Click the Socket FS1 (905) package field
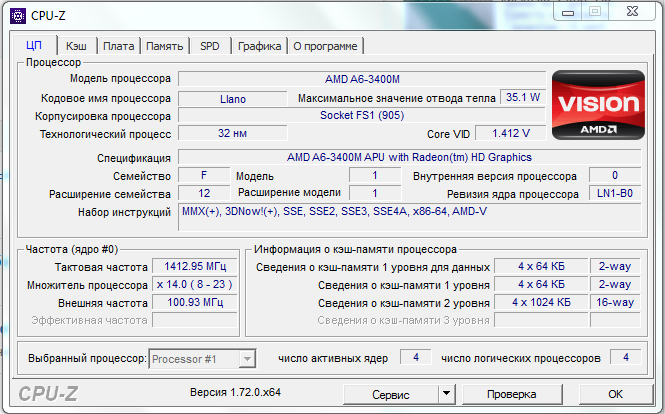665x414 pixels. coord(362,115)
